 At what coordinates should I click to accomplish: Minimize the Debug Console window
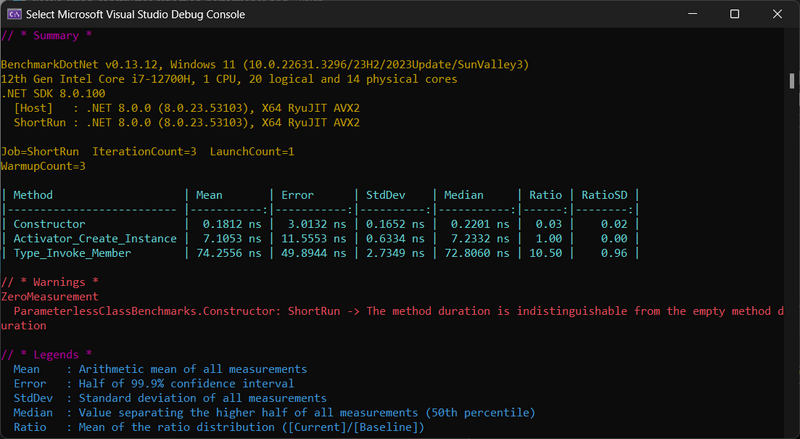(692, 14)
